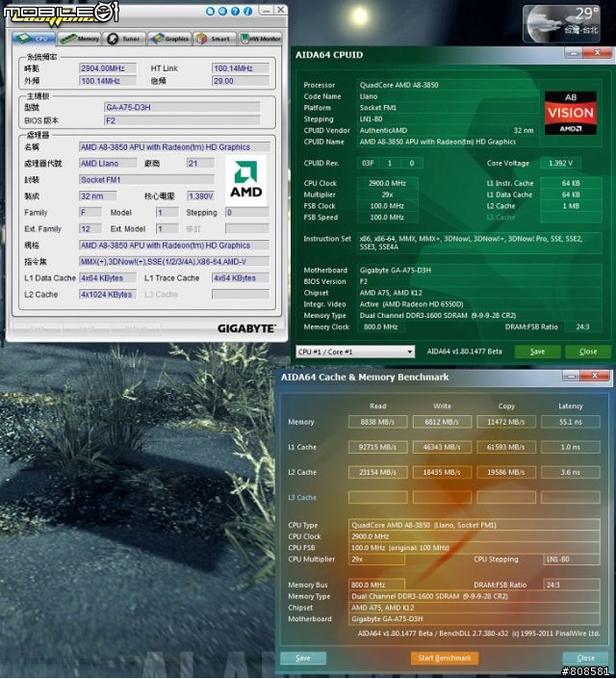
Task: Click CPU FSB '100.0 MHz (original: 100 MHz)' field
Action: tap(474, 548)
